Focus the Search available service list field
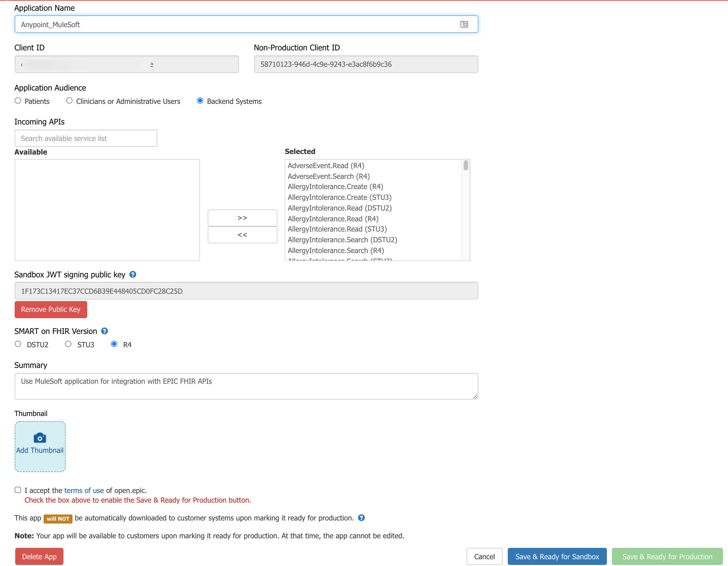The height and width of the screenshot is (566, 728). [86, 138]
